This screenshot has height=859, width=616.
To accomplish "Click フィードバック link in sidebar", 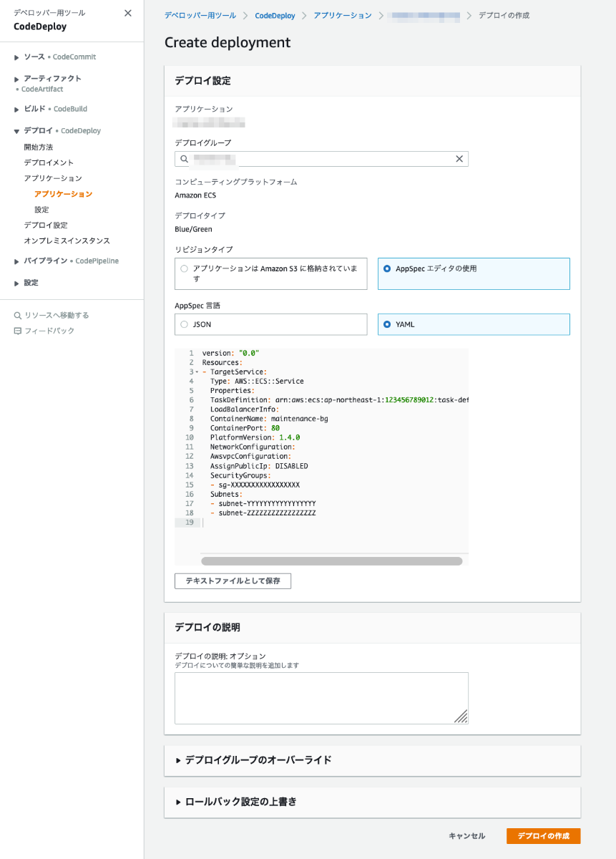I will [50, 331].
